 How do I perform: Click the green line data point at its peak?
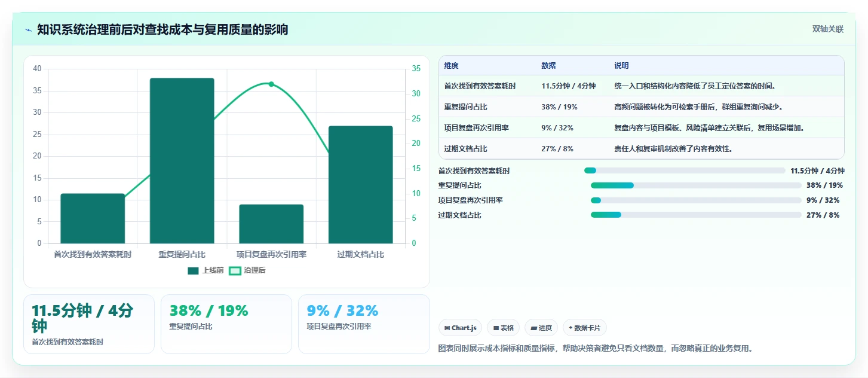(271, 84)
